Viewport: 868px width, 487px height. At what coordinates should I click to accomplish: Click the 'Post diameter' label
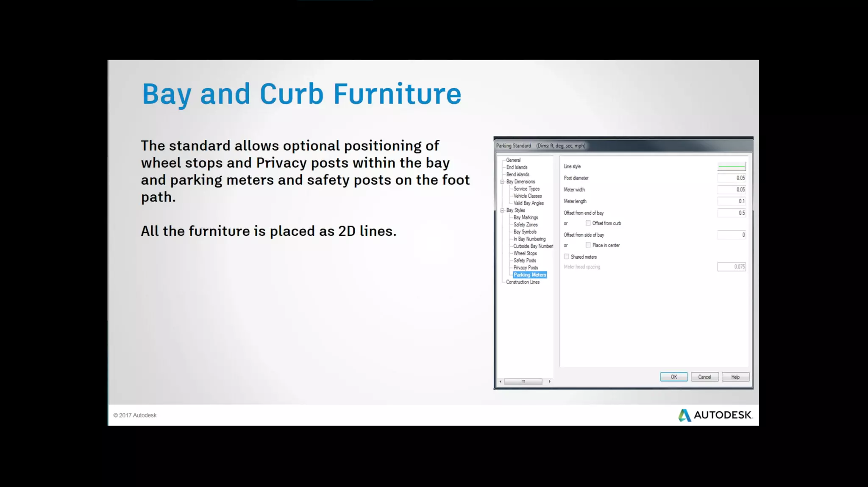pos(576,178)
